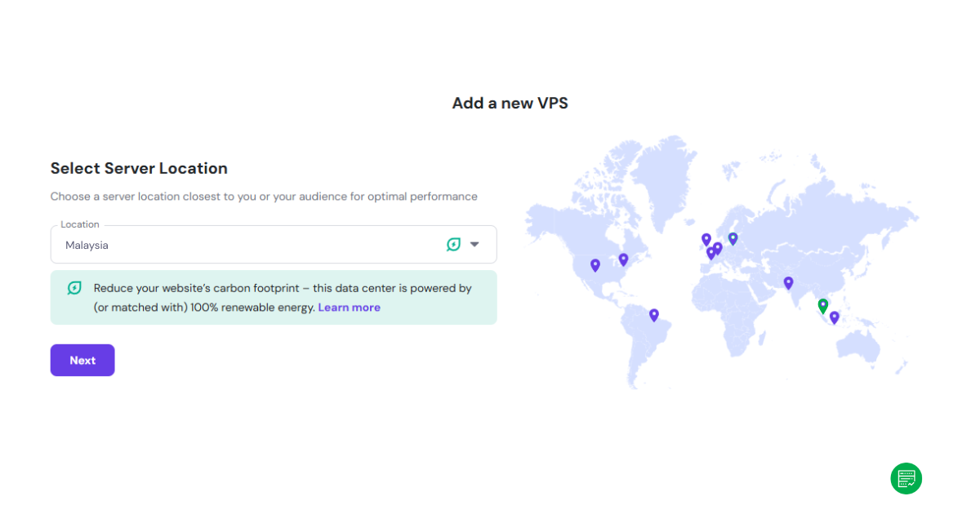The height and width of the screenshot is (514, 980).
Task: Select the Lithuania server pin on the map
Action: coord(733,237)
